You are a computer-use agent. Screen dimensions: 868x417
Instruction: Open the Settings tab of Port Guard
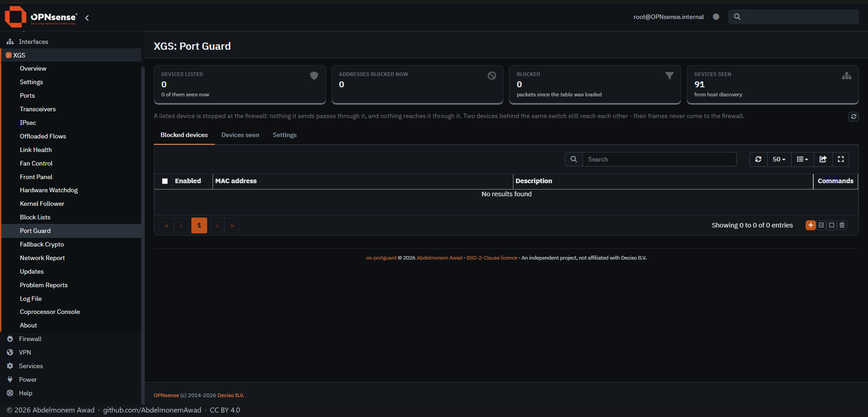coord(285,135)
